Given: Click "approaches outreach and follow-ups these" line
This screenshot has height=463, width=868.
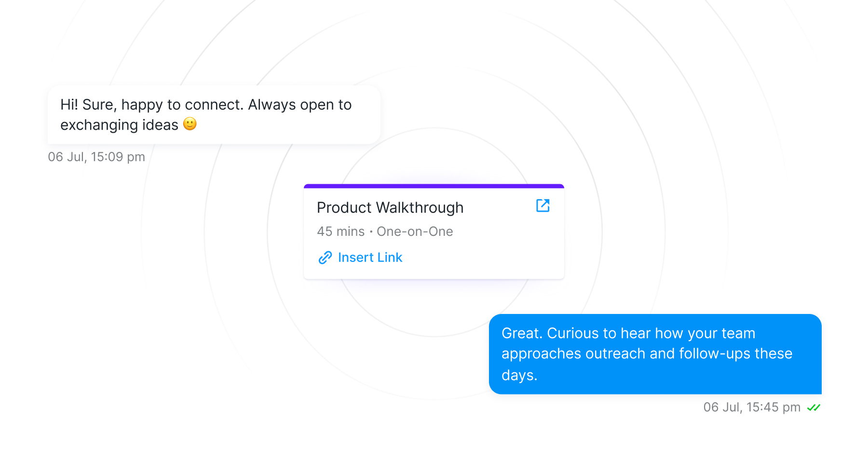Looking at the screenshot, I should 647,354.
